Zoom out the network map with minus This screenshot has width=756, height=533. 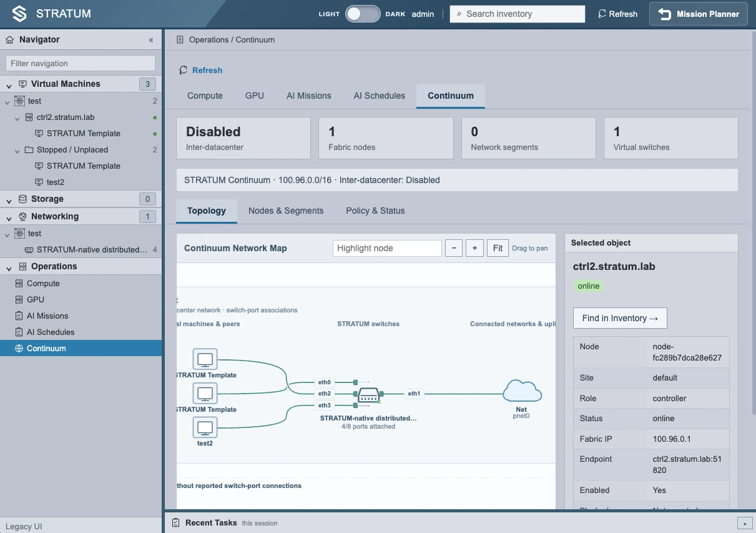pyautogui.click(x=454, y=248)
